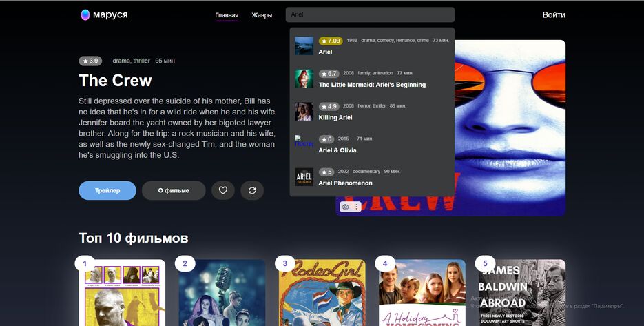
Task: Click Ariel Phenomenon result thumbnail
Action: click(x=304, y=177)
